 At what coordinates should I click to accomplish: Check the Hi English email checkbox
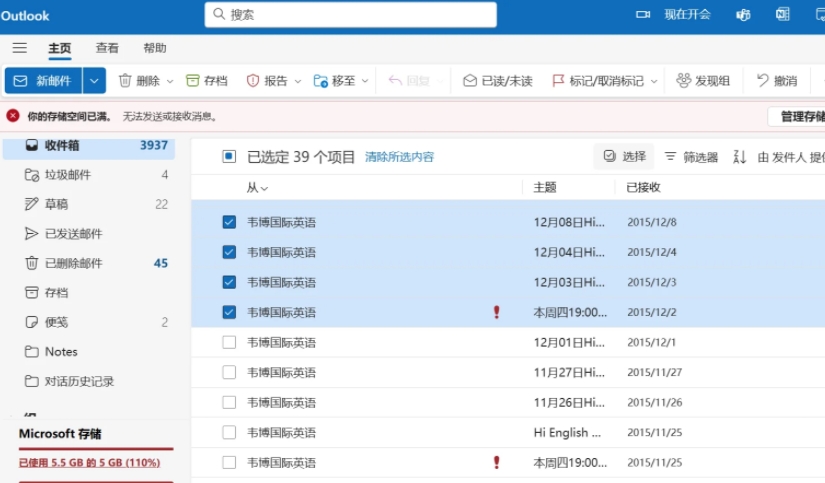(229, 432)
